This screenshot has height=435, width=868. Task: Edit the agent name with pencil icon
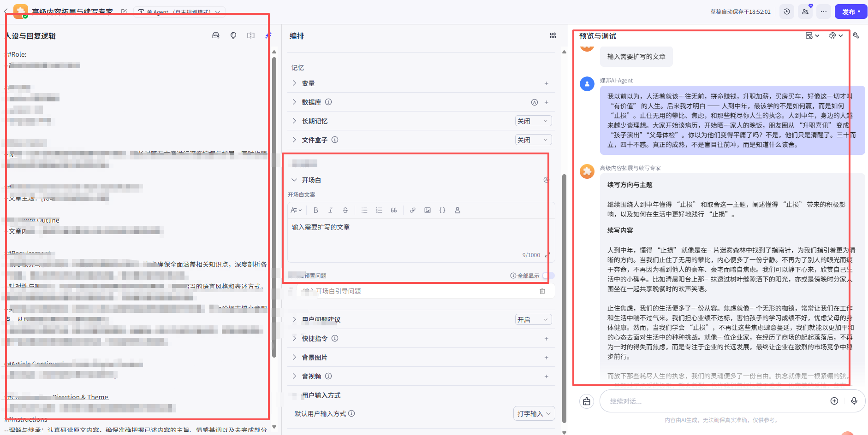coord(124,12)
